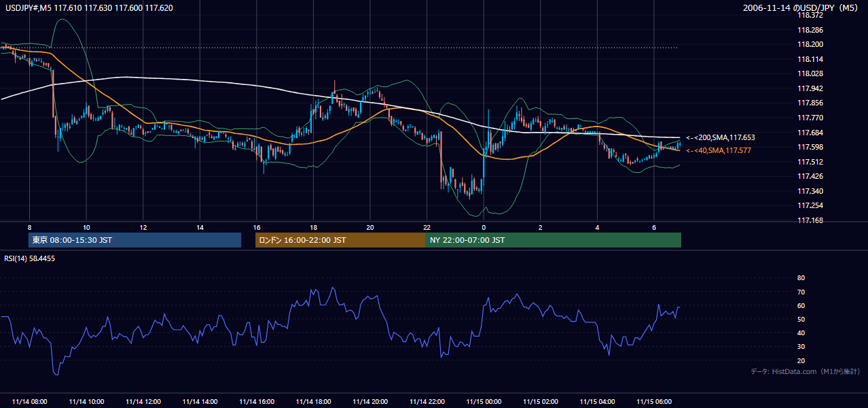Click the RSI 20 level label

[801, 360]
